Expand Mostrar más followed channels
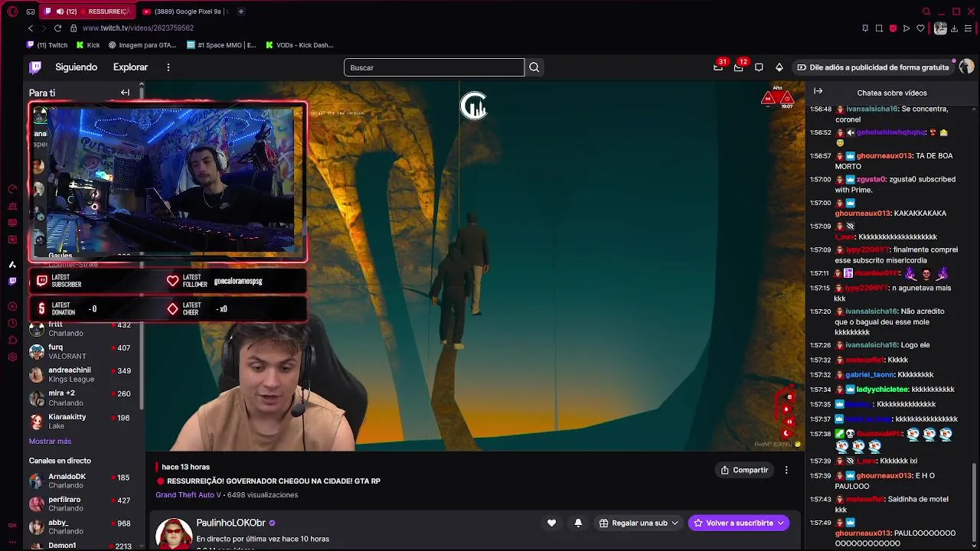Viewport: 980px width, 551px height. pos(50,442)
